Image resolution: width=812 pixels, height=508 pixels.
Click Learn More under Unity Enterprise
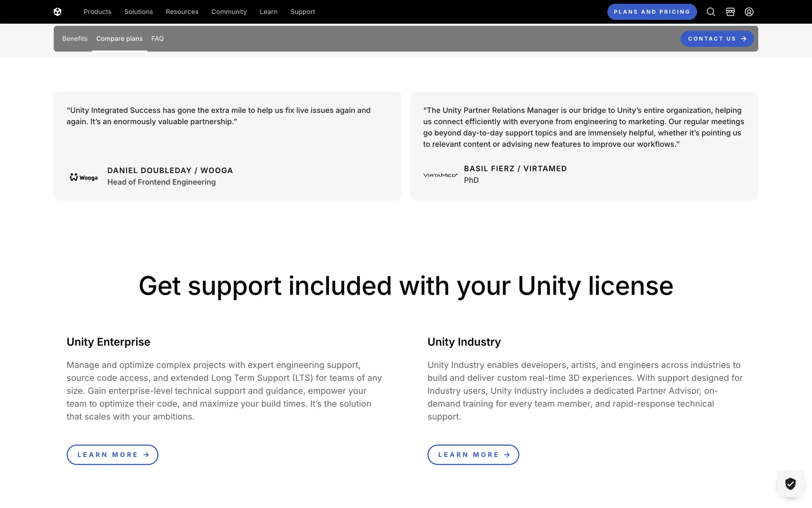click(x=112, y=455)
